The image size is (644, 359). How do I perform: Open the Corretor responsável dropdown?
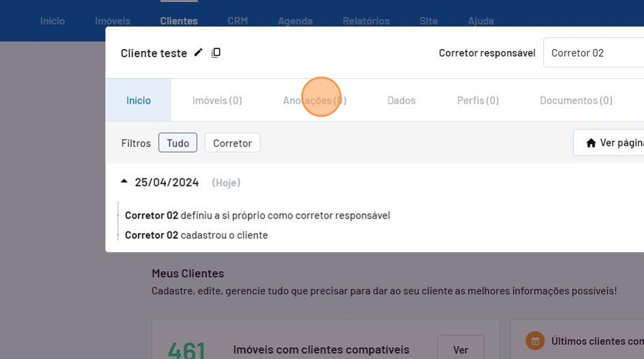tap(592, 52)
